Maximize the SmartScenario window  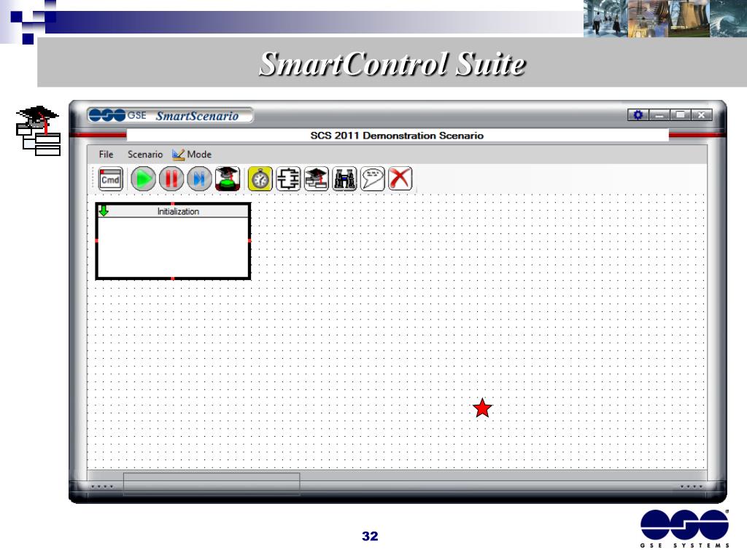click(x=681, y=114)
